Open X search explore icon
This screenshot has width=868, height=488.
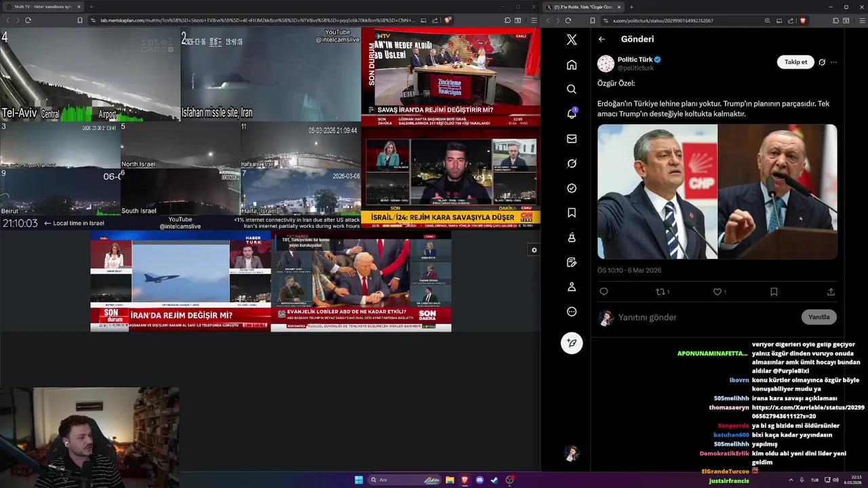(572, 89)
